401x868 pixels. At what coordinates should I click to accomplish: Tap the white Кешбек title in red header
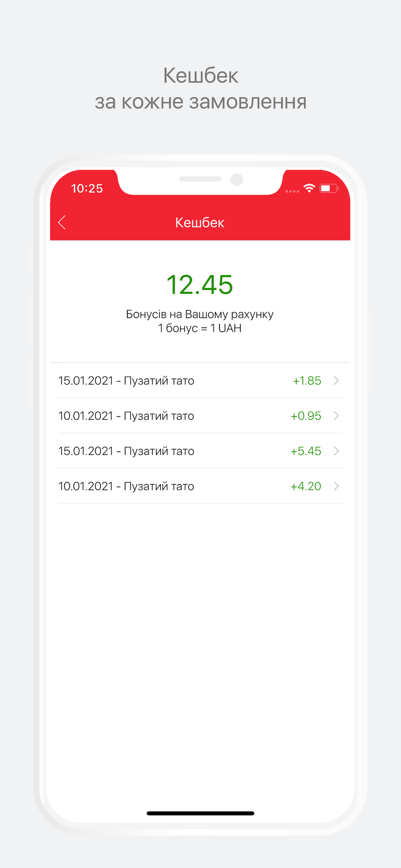tap(200, 223)
